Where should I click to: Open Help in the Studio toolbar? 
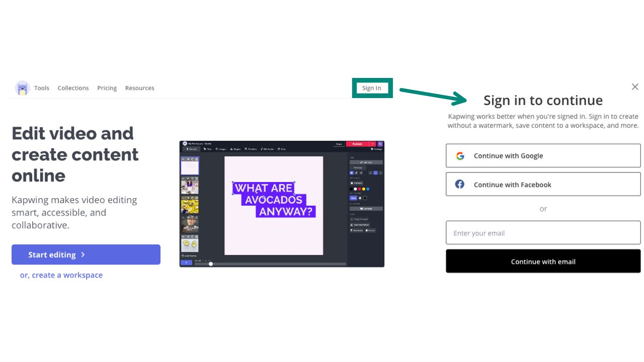[x=282, y=149]
